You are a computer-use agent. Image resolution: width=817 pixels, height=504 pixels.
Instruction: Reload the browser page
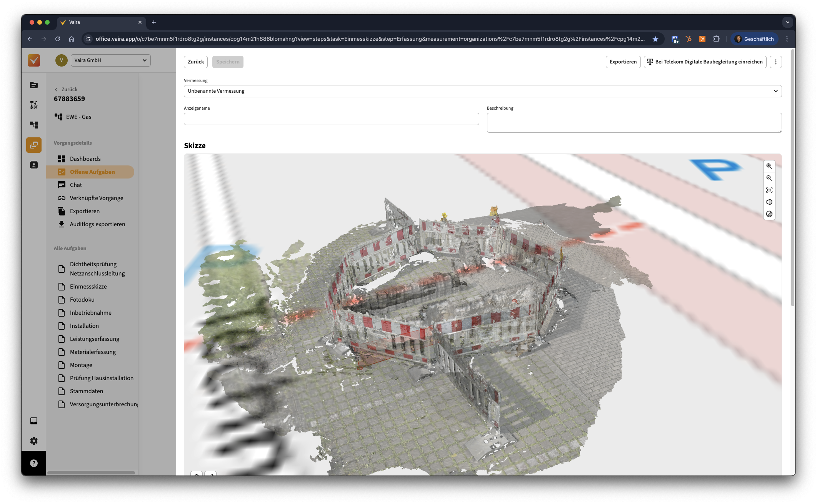click(x=58, y=39)
